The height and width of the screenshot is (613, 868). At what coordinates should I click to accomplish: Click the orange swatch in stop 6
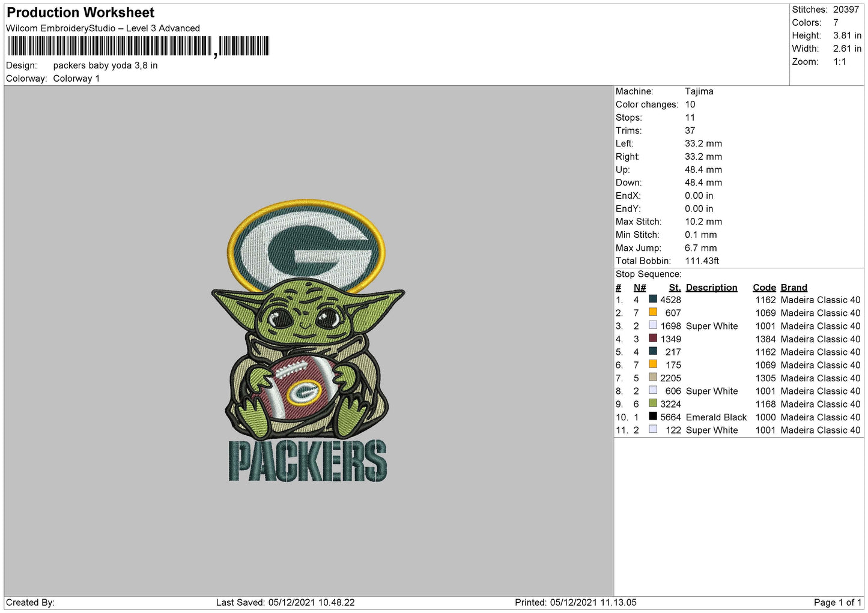pos(652,364)
